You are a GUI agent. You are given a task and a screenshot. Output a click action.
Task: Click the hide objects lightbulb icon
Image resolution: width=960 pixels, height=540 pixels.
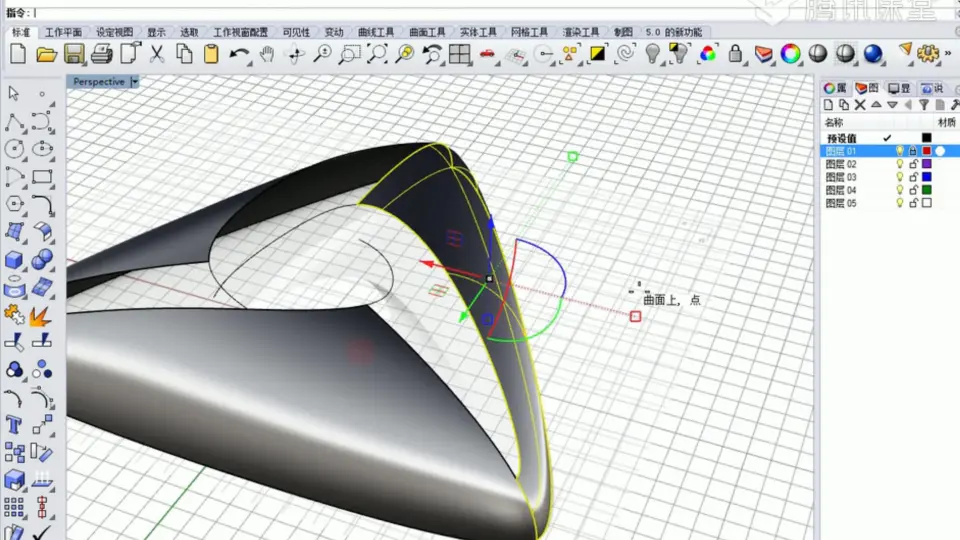[653, 54]
